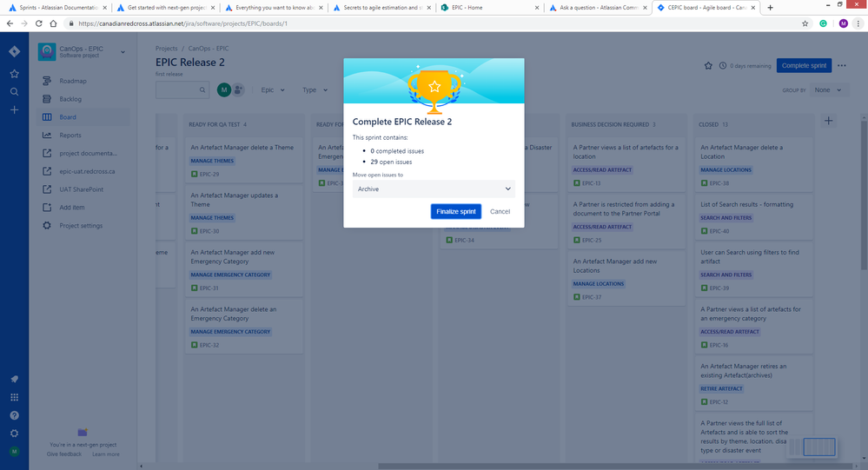
Task: Click the Jira home diamond icon
Action: 15,51
